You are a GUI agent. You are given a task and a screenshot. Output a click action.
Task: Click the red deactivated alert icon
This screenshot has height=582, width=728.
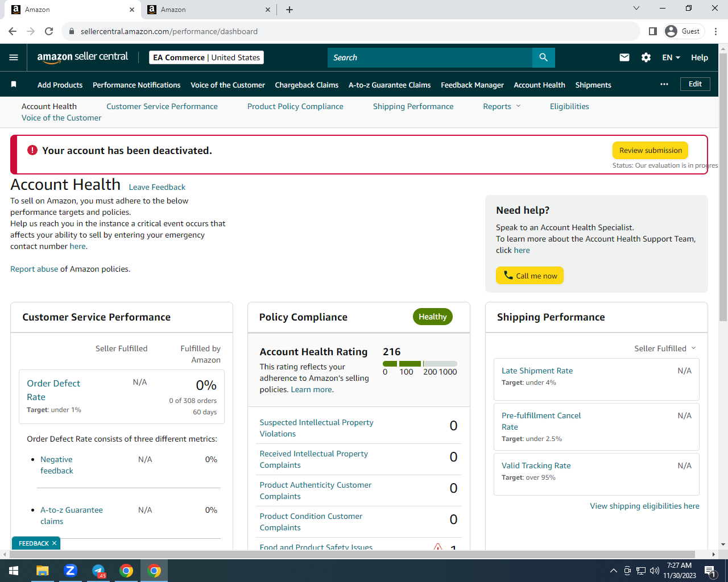coord(32,150)
